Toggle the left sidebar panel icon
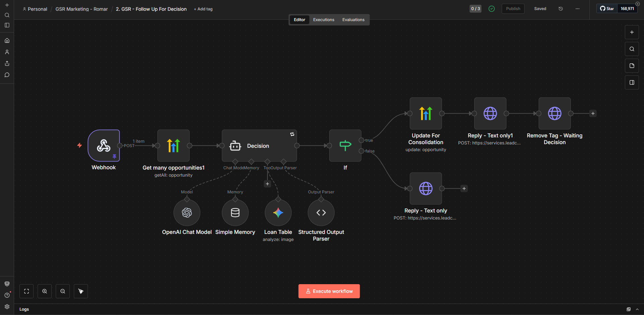Image resolution: width=644 pixels, height=315 pixels. (7, 25)
